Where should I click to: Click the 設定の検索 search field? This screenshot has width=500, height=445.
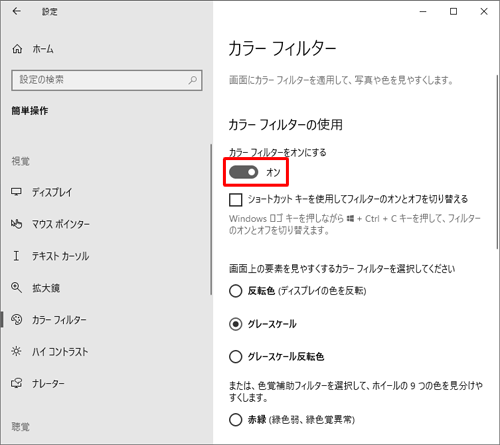click(x=107, y=80)
